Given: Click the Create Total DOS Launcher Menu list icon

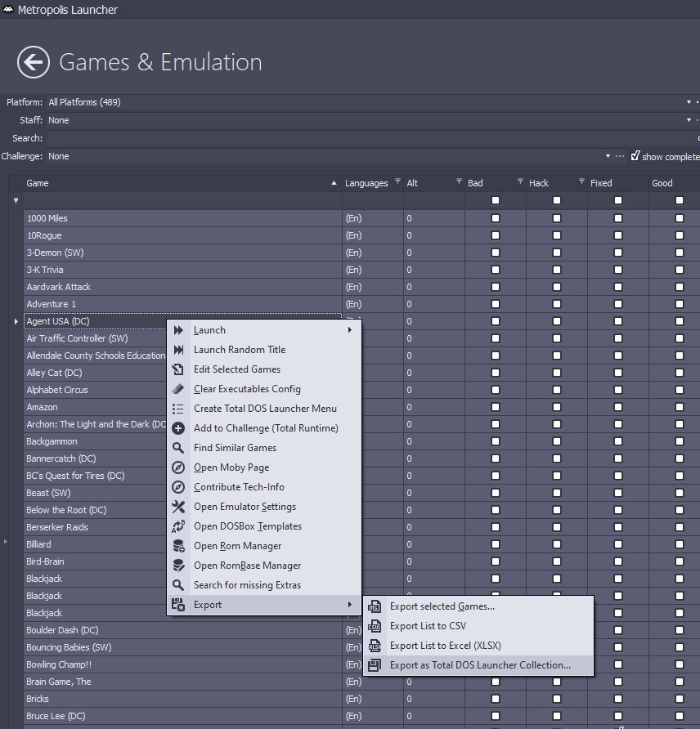Looking at the screenshot, I should 178,409.
